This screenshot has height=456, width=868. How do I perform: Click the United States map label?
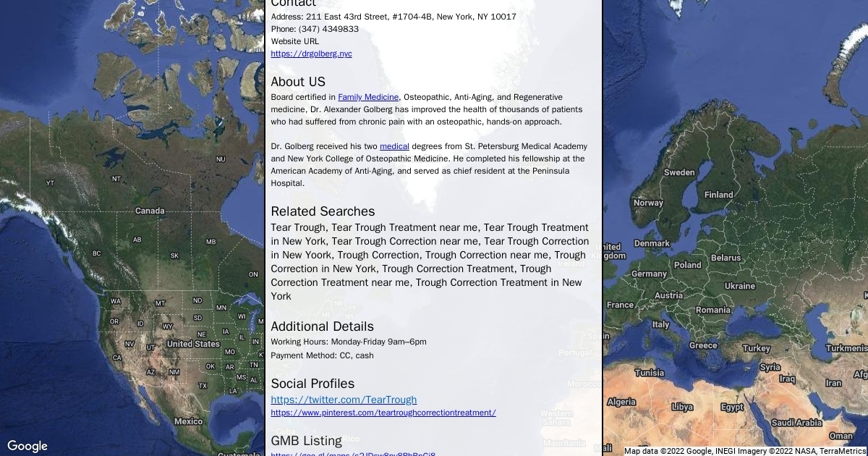coord(193,344)
